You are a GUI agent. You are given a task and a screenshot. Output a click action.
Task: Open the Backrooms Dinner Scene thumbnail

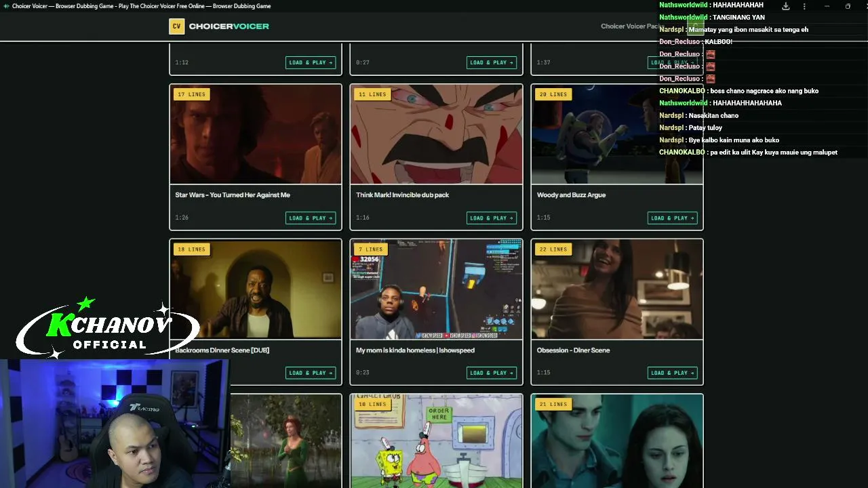tap(256, 289)
